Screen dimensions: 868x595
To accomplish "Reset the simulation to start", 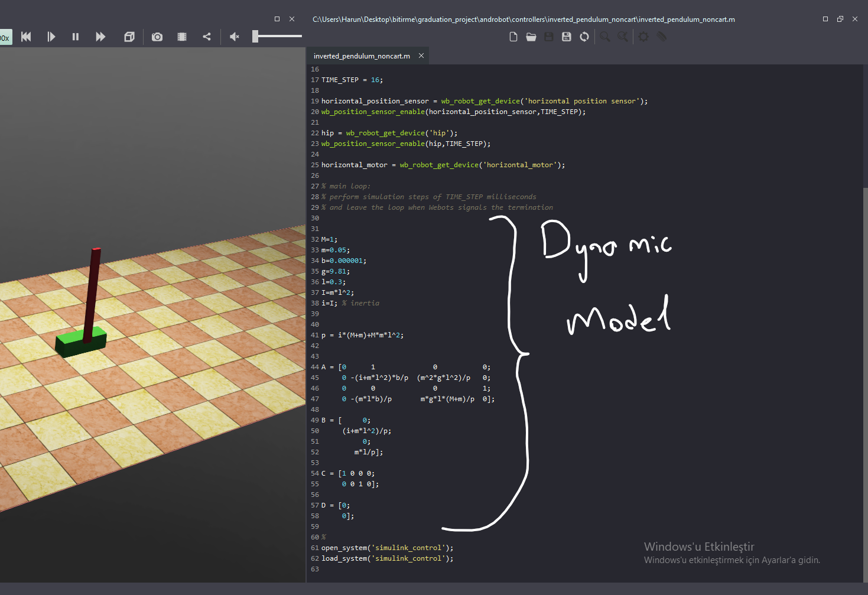I will point(26,37).
